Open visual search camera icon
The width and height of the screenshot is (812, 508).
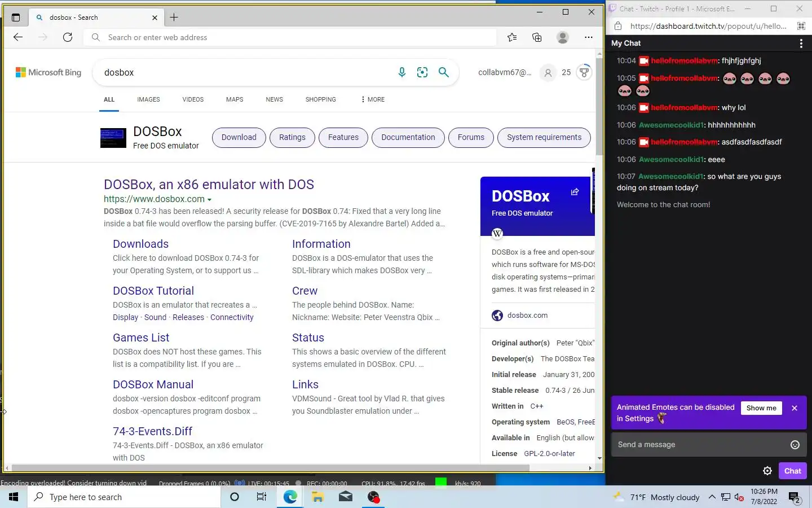click(422, 72)
